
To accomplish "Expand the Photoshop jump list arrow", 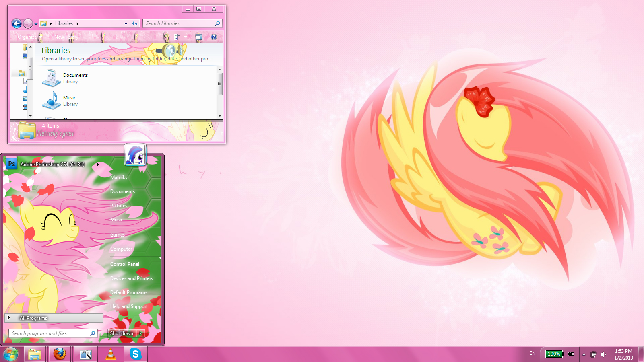I will (98, 164).
